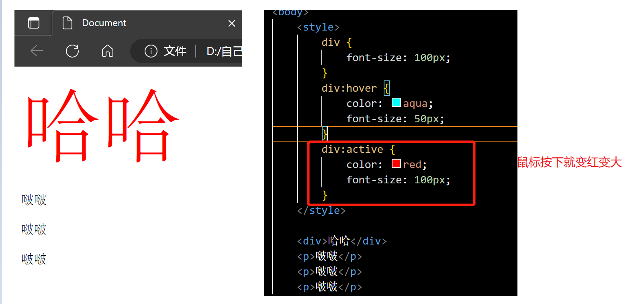Click the plain div selector line
The image size is (644, 304).
[337, 42]
